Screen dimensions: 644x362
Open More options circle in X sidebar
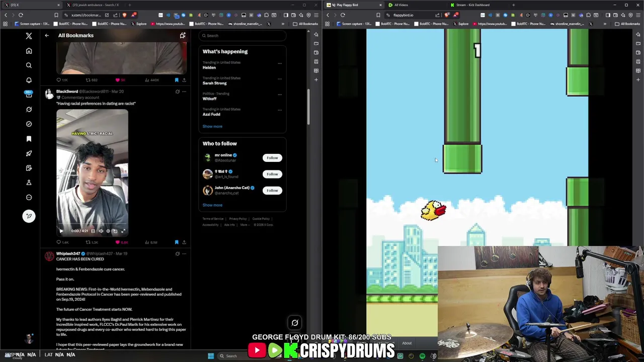pos(29,197)
